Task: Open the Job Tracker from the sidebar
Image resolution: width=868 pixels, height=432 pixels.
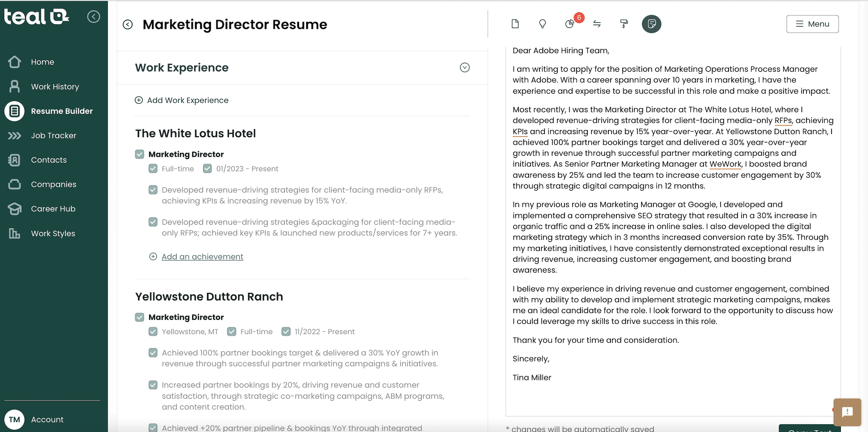Action: click(x=54, y=135)
